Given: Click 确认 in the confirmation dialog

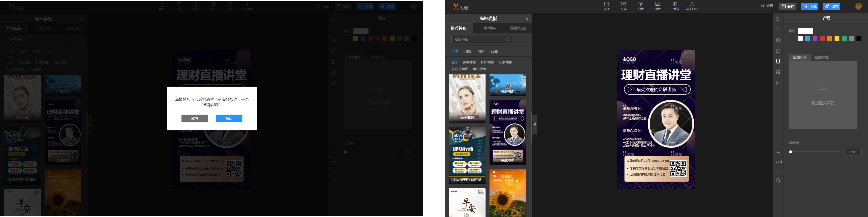Looking at the screenshot, I should click(229, 118).
